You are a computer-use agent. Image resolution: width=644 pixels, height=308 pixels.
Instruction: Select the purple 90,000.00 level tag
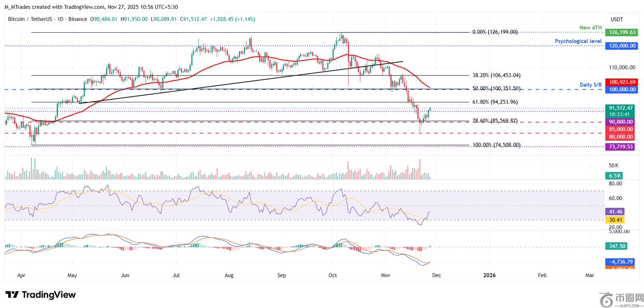620,122
